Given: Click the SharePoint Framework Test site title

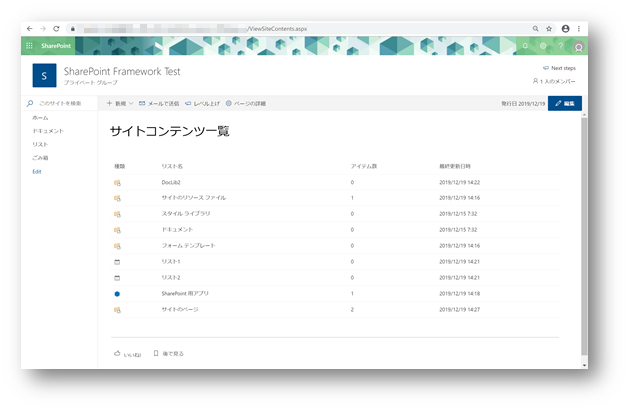Looking at the screenshot, I should click(x=122, y=72).
